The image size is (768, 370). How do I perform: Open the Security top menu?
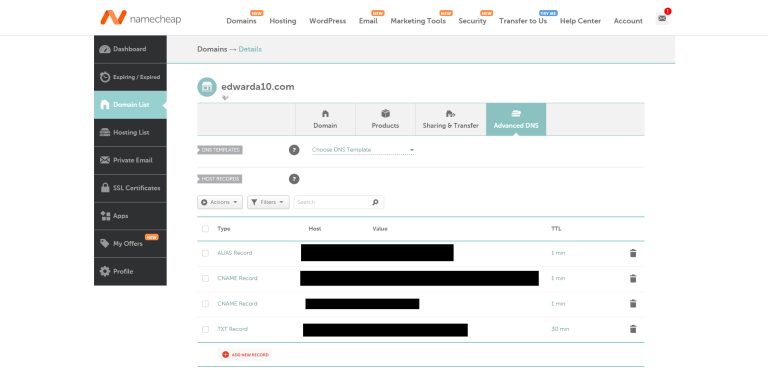pos(472,21)
